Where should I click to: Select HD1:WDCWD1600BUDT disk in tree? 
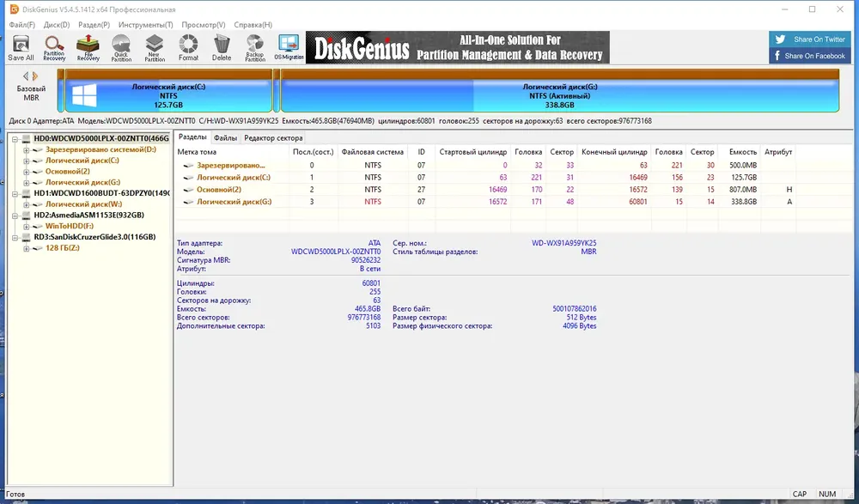(101, 193)
